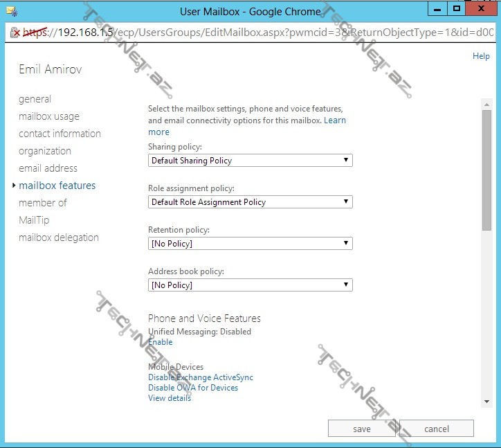Select the contact information section
The height and width of the screenshot is (448, 501).
coord(60,134)
